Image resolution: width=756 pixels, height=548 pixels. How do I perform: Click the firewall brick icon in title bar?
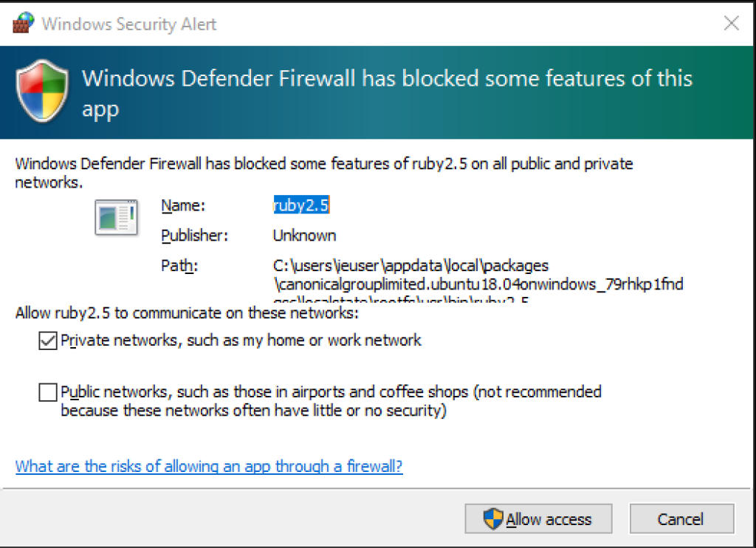coord(23,23)
